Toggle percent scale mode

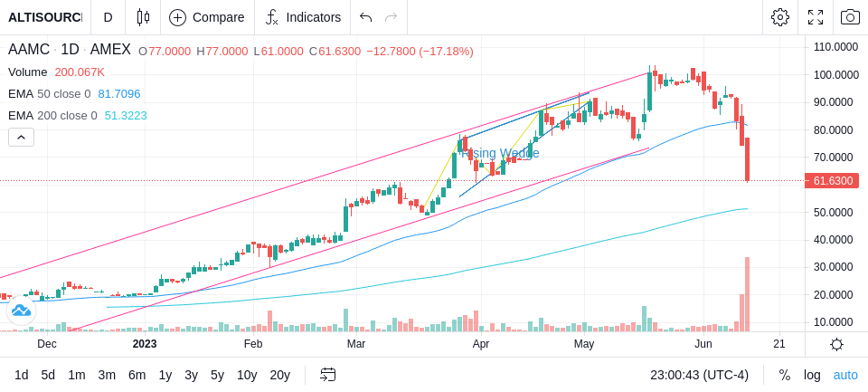coord(785,375)
